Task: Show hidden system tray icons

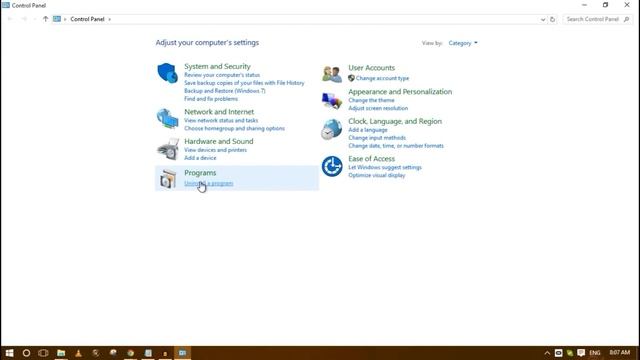Action: click(x=547, y=353)
